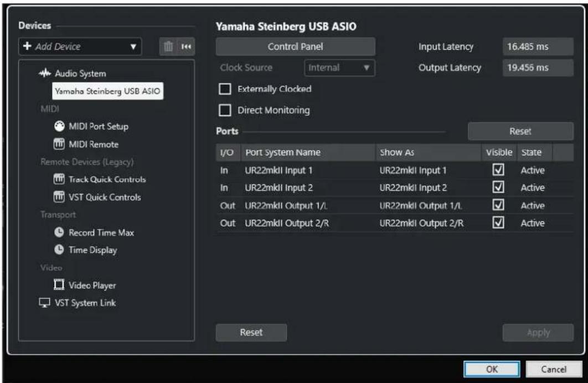Select Time Display tree entry
The height and width of the screenshot is (383, 588).
(x=92, y=250)
